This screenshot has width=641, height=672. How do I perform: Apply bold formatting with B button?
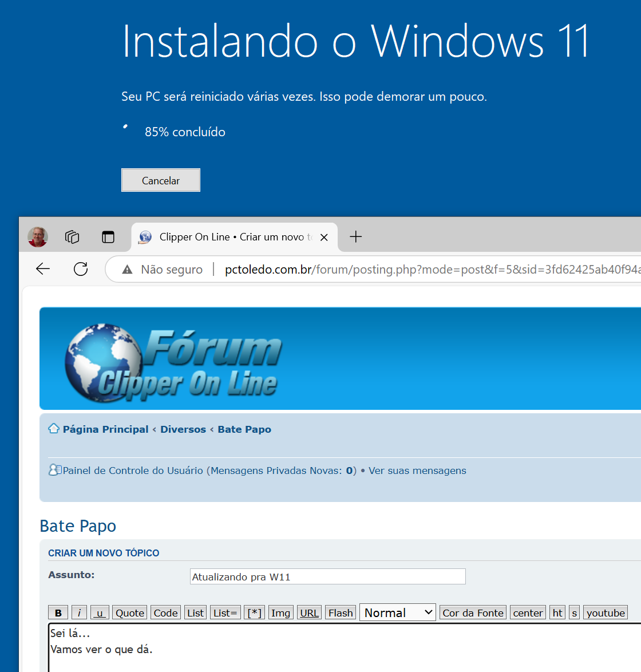pyautogui.click(x=58, y=613)
